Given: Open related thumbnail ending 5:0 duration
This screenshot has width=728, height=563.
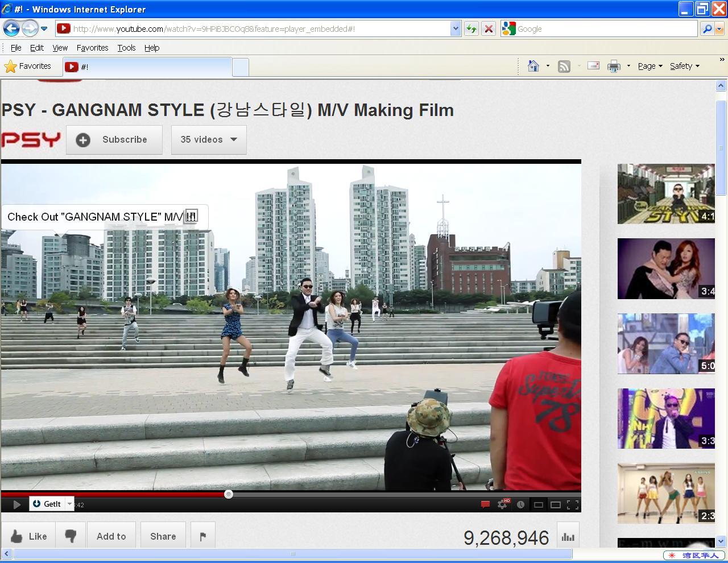Looking at the screenshot, I should (x=666, y=343).
